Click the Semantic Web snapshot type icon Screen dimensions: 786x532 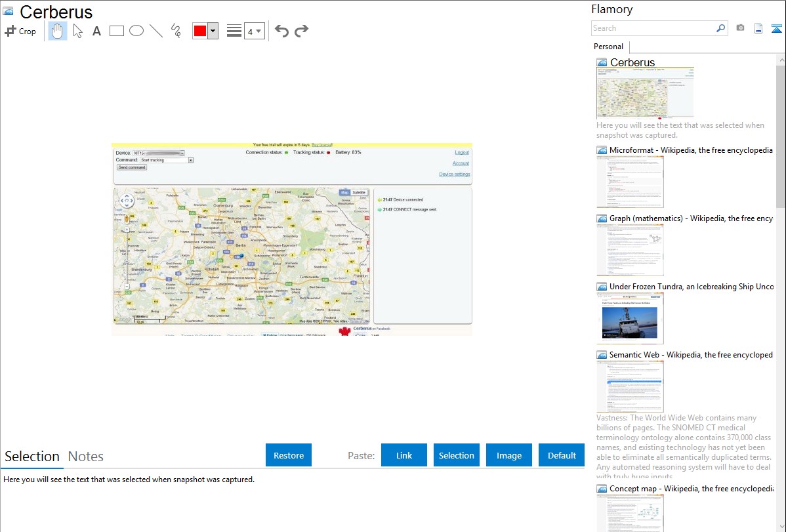[x=602, y=355]
